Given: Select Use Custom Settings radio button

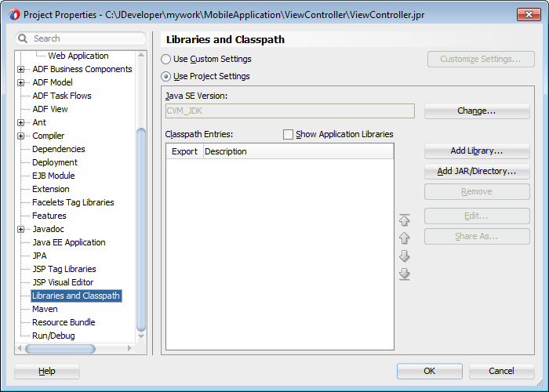Looking at the screenshot, I should click(165, 59).
